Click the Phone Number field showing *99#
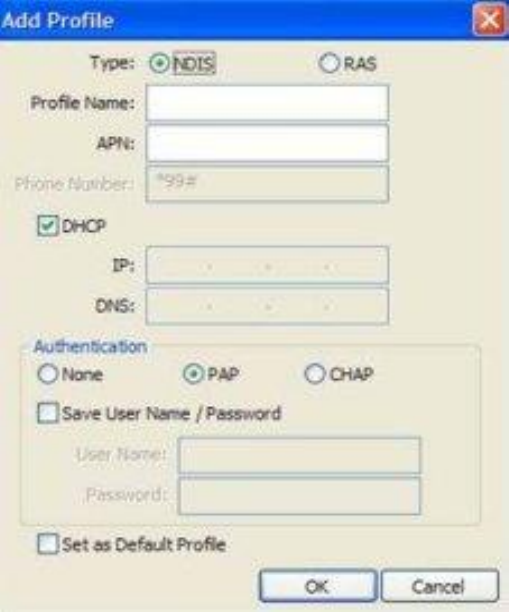This screenshot has width=509, height=612. coord(267,183)
